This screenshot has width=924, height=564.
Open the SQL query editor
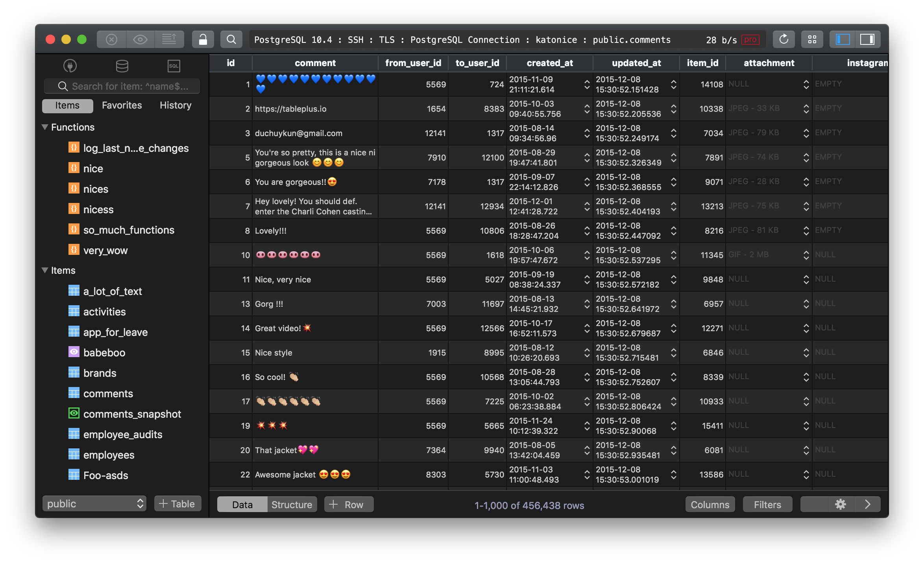click(x=174, y=66)
